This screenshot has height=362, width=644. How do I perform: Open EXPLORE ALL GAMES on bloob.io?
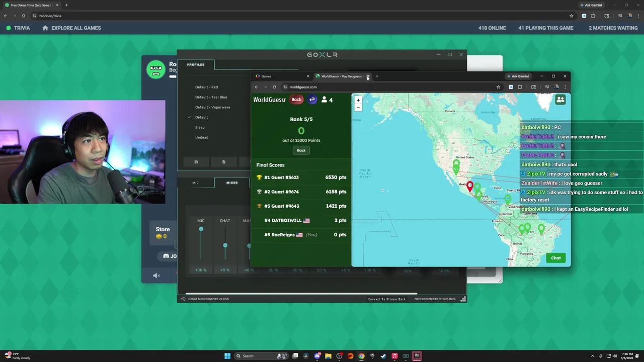[71, 28]
